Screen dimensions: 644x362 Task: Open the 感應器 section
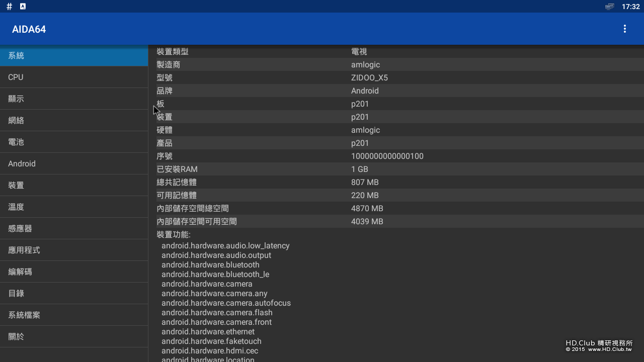[74, 229]
